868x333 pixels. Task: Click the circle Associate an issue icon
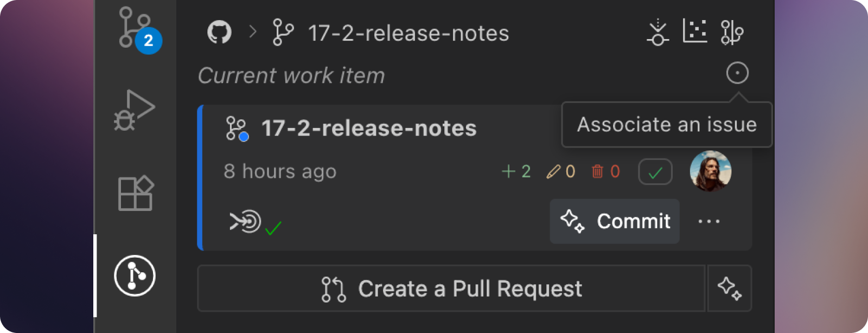pyautogui.click(x=737, y=73)
